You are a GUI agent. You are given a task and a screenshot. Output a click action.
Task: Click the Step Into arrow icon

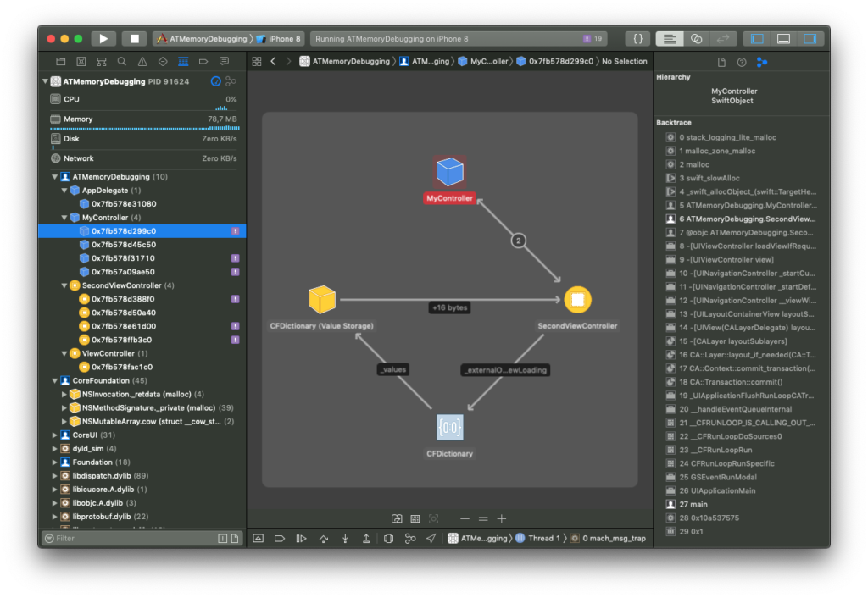tap(345, 539)
